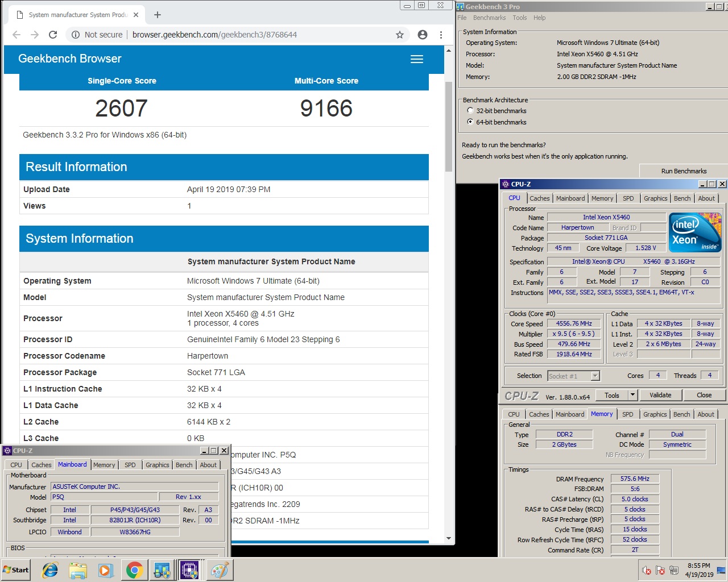
Task: Click the volume tray icon
Action: pyautogui.click(x=647, y=570)
